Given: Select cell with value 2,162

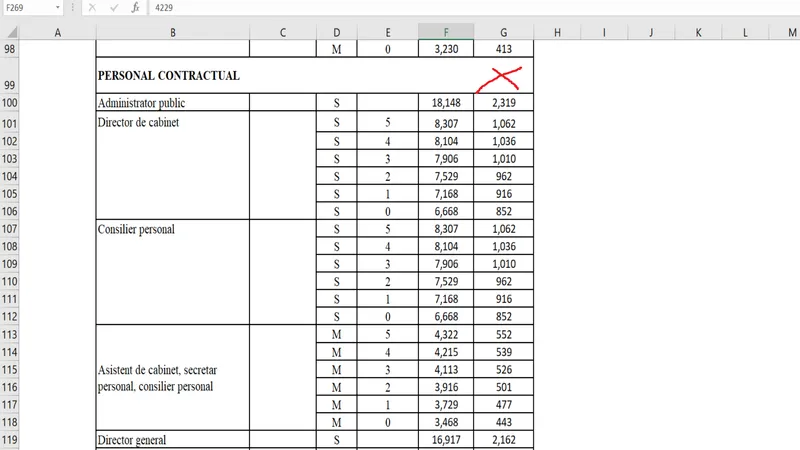Looking at the screenshot, I should (x=503, y=439).
